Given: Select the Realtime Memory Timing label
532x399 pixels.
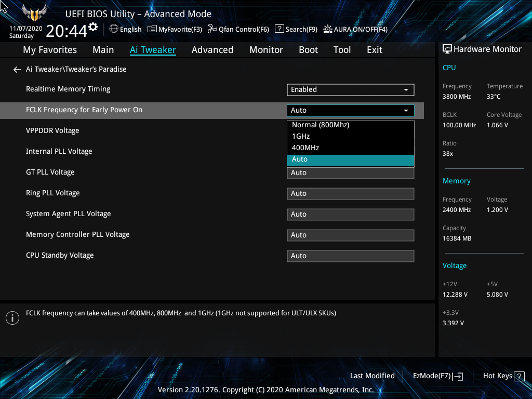Looking at the screenshot, I should click(x=68, y=89).
